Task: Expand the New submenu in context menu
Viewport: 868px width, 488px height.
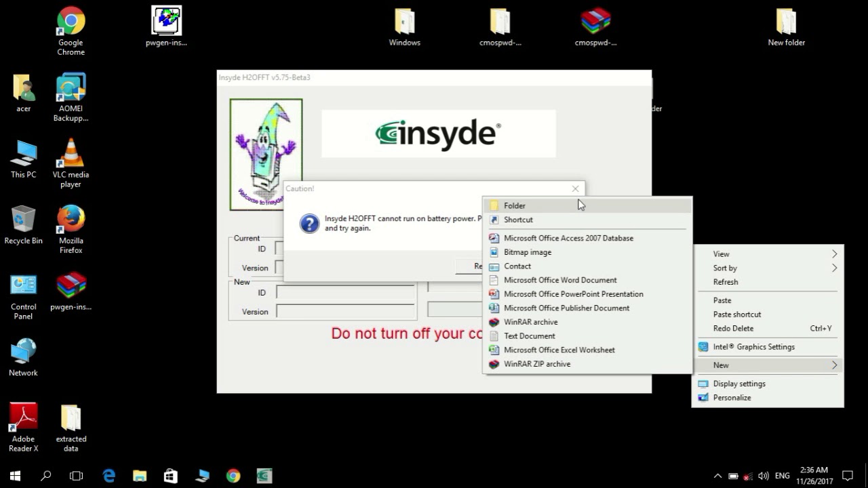Action: click(x=768, y=365)
